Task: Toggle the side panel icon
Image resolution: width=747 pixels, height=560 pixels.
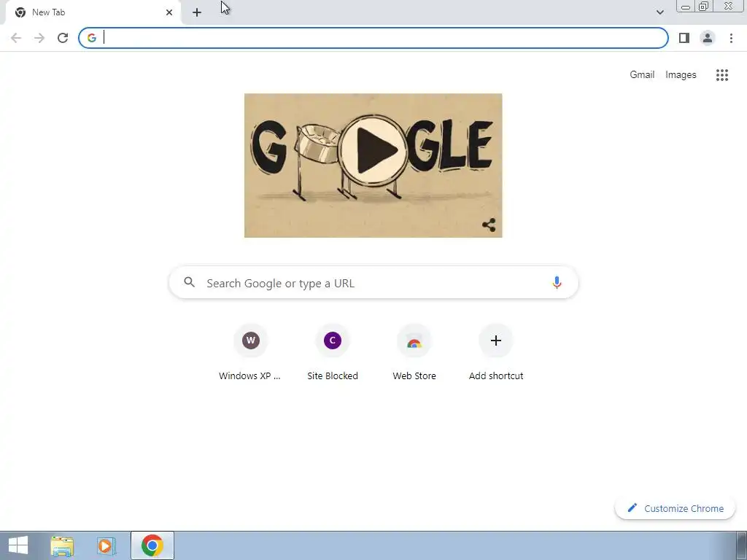Action: coord(684,38)
